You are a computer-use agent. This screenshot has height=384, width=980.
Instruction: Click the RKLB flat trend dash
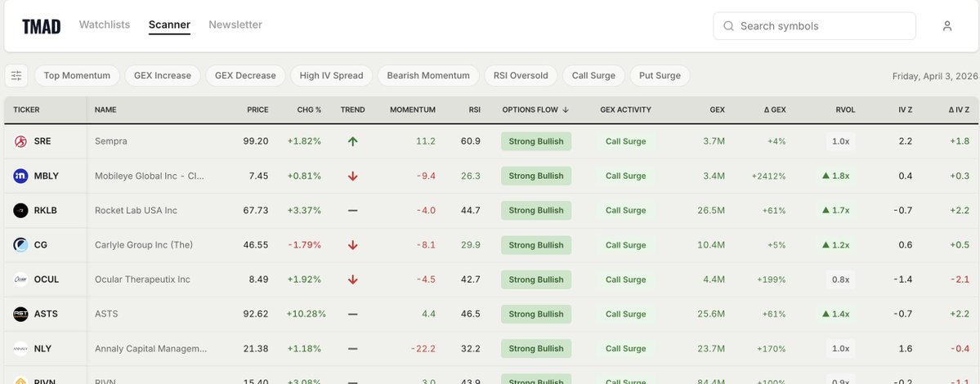[x=352, y=211]
